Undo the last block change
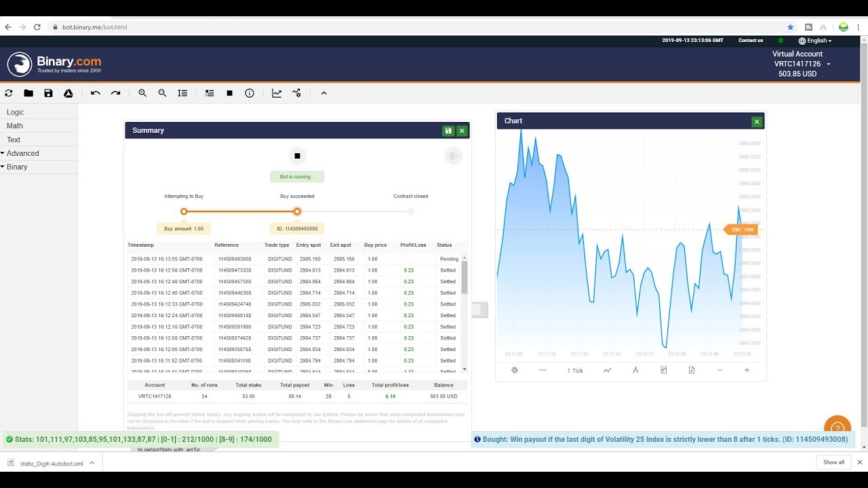Viewport: 868px width, 488px height. [96, 94]
